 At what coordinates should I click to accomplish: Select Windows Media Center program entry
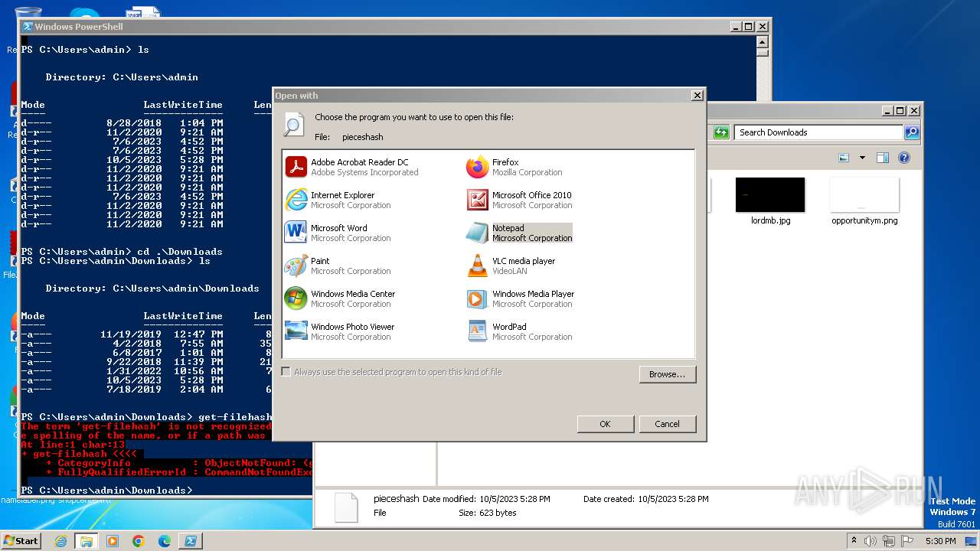341,298
